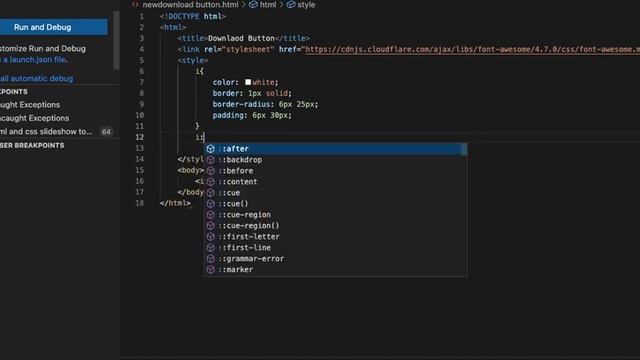Click line number 12 in gutter
The image size is (640, 360).
tap(140, 138)
